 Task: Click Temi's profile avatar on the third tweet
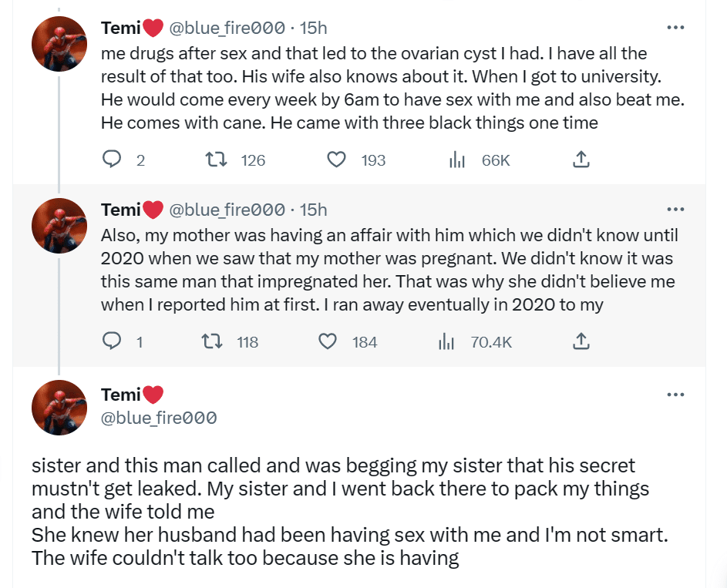tap(59, 407)
